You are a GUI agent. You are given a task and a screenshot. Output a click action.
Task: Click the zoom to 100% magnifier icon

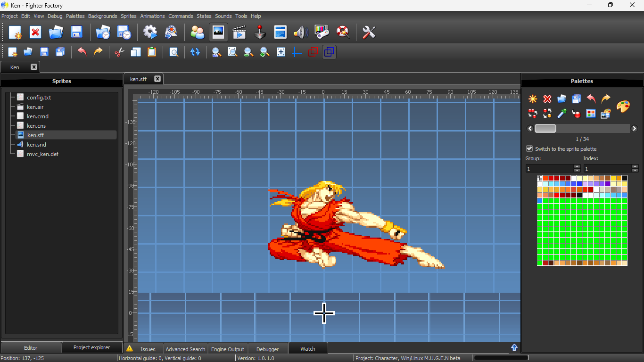click(216, 52)
